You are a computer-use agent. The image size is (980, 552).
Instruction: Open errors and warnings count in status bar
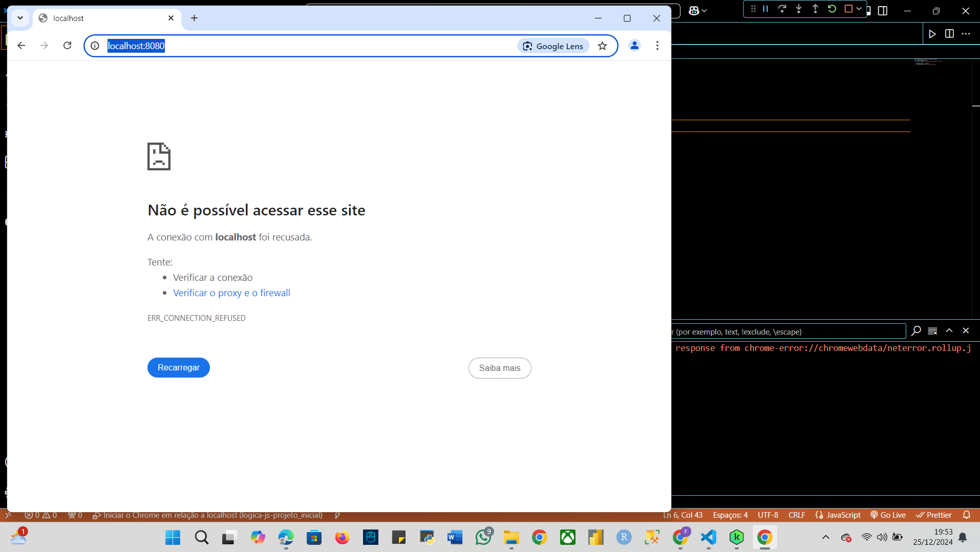coord(41,515)
